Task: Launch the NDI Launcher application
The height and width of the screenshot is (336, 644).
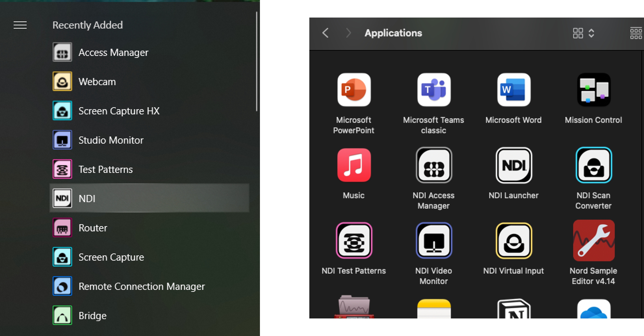Action: pyautogui.click(x=513, y=165)
